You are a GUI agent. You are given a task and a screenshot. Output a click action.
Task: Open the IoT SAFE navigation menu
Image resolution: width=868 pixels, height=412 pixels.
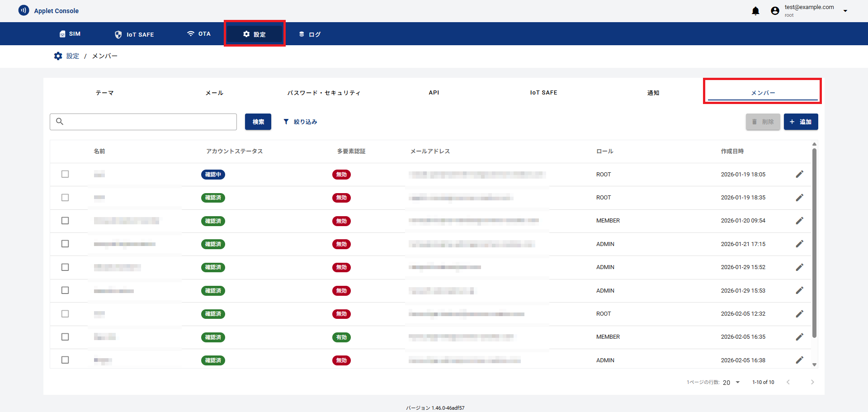coord(134,34)
